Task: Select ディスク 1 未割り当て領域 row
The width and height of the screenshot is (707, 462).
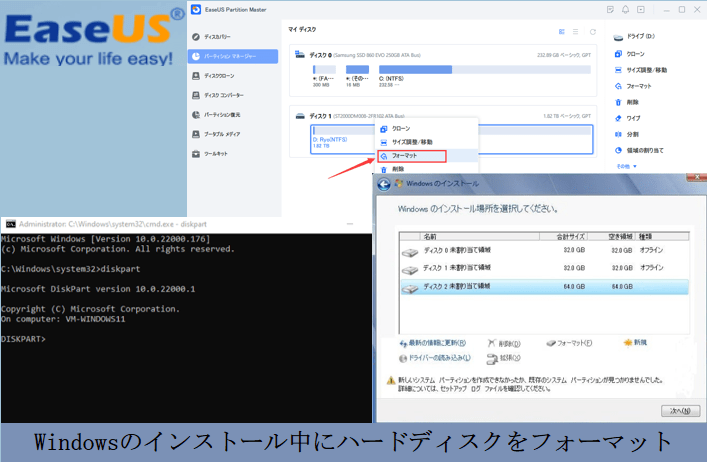Action: click(544, 268)
